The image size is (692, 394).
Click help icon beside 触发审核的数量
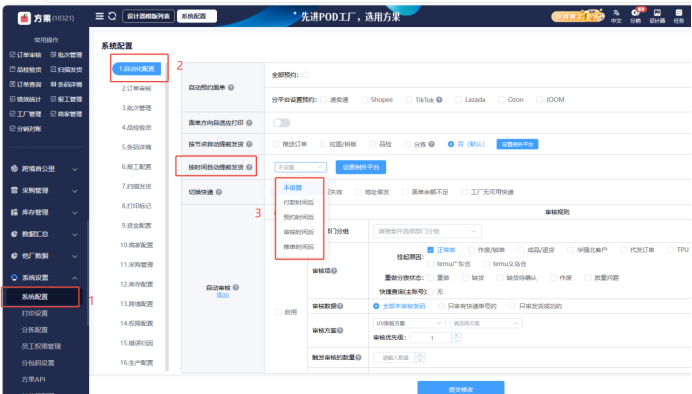pos(358,357)
